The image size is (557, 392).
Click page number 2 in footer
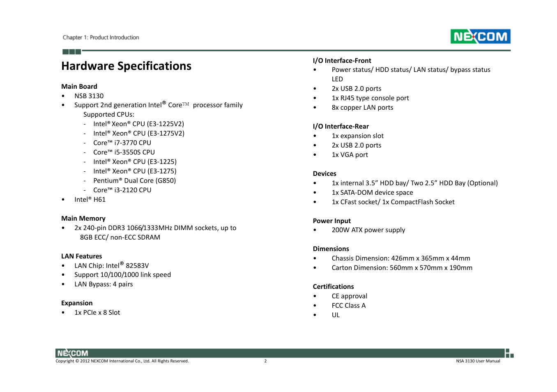265,361
